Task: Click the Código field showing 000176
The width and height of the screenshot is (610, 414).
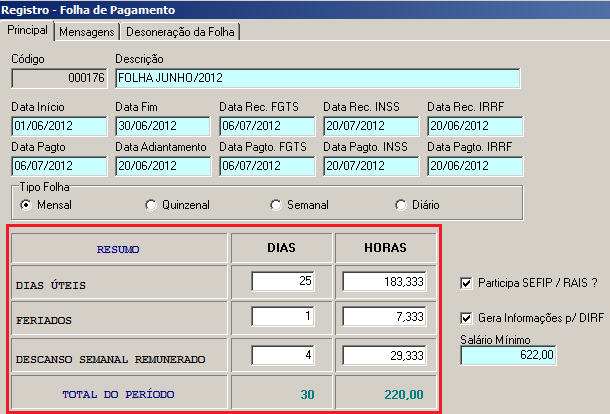Action: click(x=59, y=78)
